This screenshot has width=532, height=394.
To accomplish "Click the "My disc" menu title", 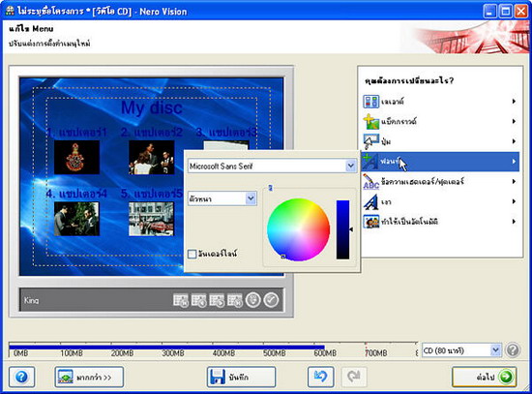I will [152, 107].
